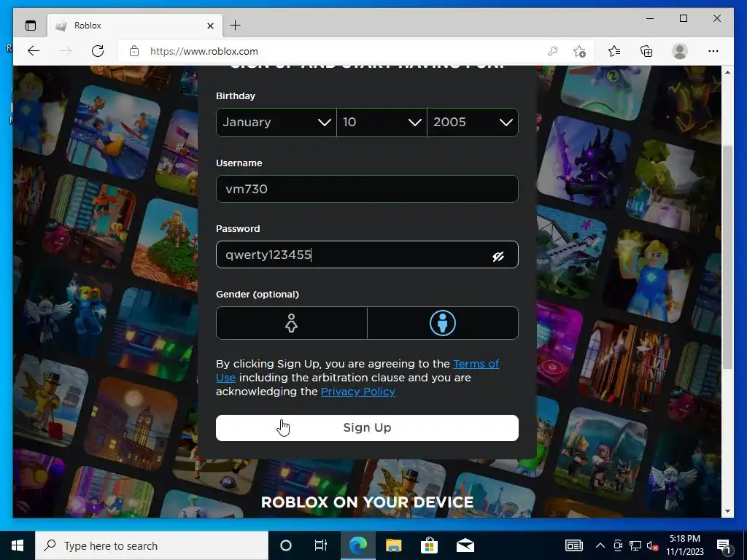Click the muted volume tray icon
The image size is (747, 560).
[652, 545]
